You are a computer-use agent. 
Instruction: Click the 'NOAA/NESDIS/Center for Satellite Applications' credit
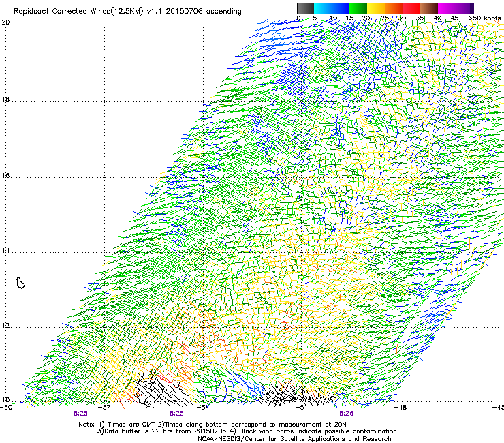(x=294, y=439)
